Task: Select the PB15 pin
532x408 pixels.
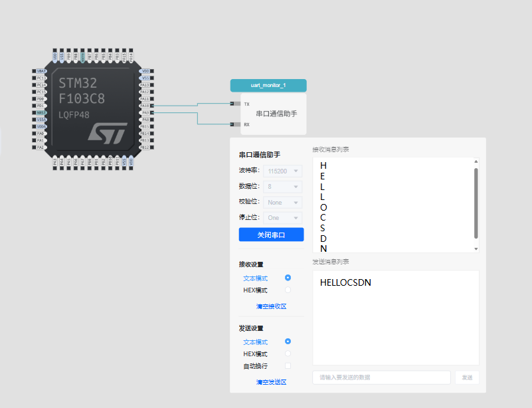Action: [147, 127]
